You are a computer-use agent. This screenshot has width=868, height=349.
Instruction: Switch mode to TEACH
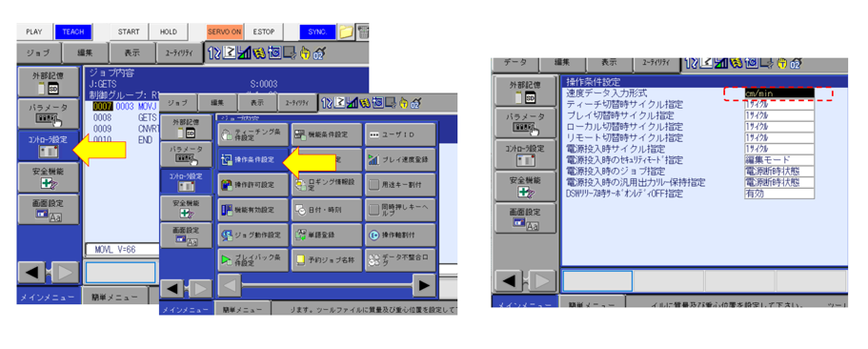73,32
